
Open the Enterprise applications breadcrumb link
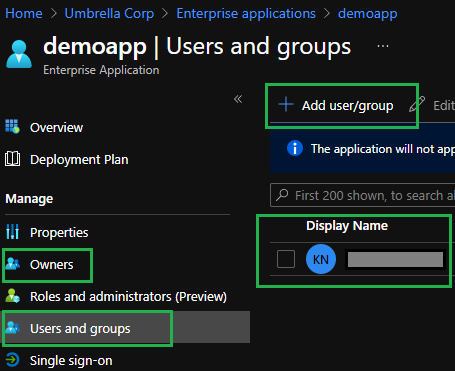(246, 14)
